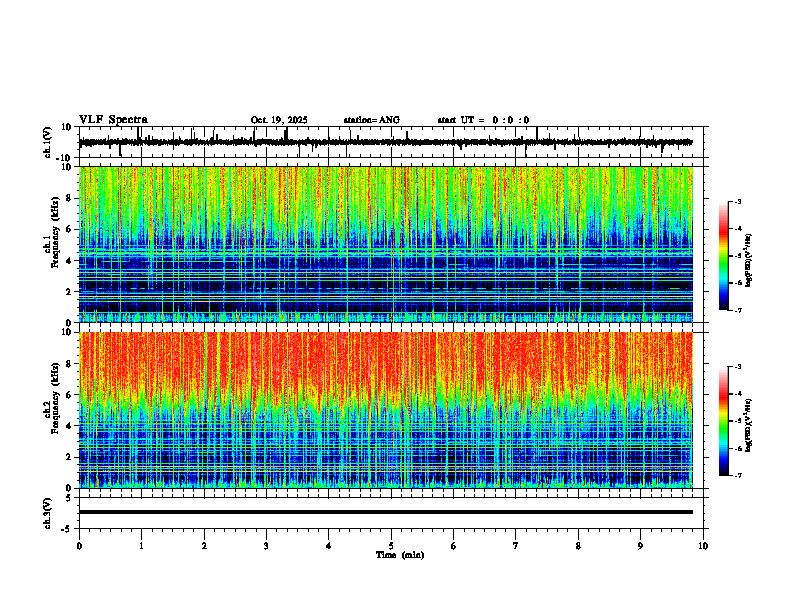792x612 pixels.
Task: Click the 'ch.1(V)' waveform axis label
Action: 47,142
